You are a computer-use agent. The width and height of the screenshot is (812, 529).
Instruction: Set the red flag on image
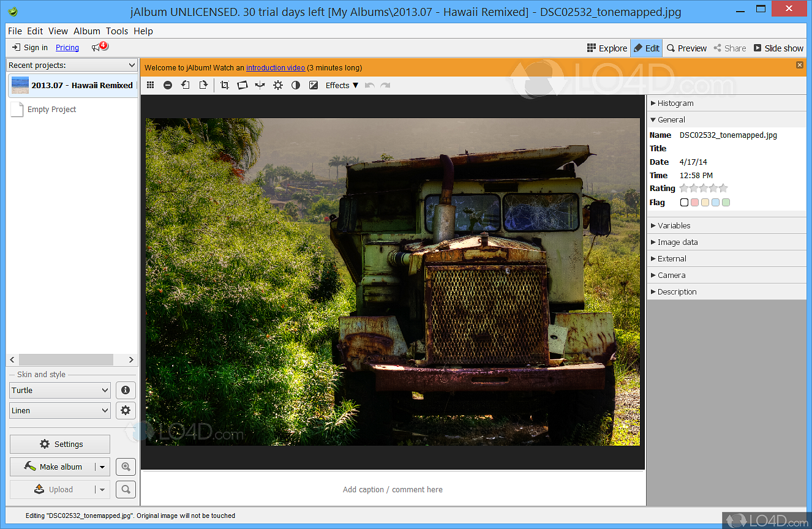pyautogui.click(x=694, y=203)
